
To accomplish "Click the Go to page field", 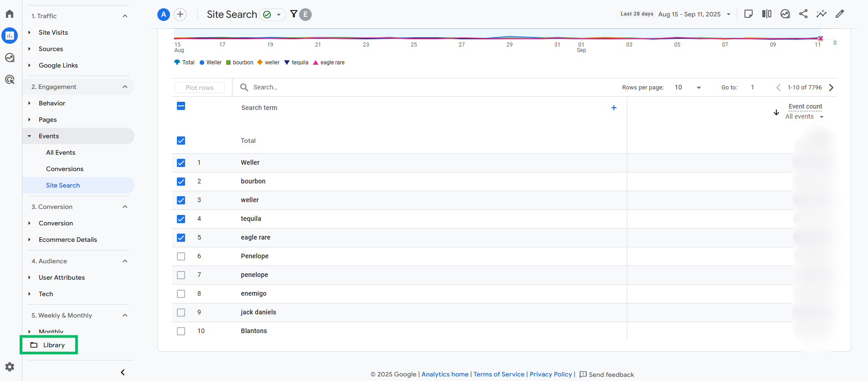I will click(x=753, y=88).
